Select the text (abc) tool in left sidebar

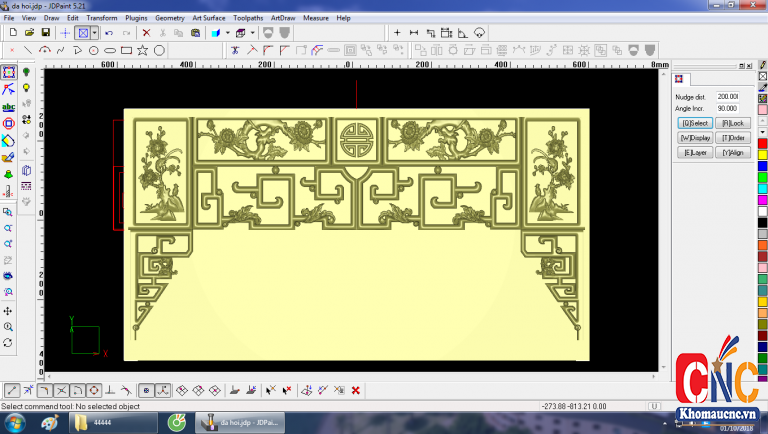(9, 106)
